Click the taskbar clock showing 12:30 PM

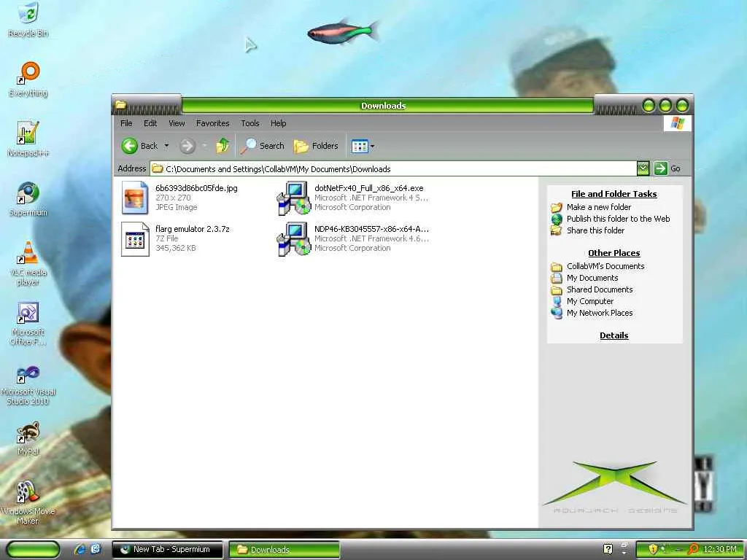click(x=719, y=550)
